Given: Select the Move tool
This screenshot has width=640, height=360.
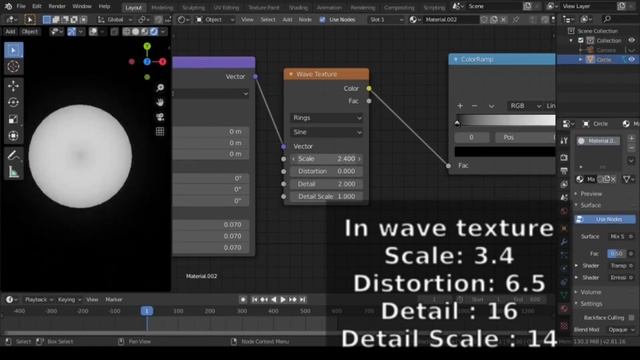Looking at the screenshot, I should (x=13, y=86).
